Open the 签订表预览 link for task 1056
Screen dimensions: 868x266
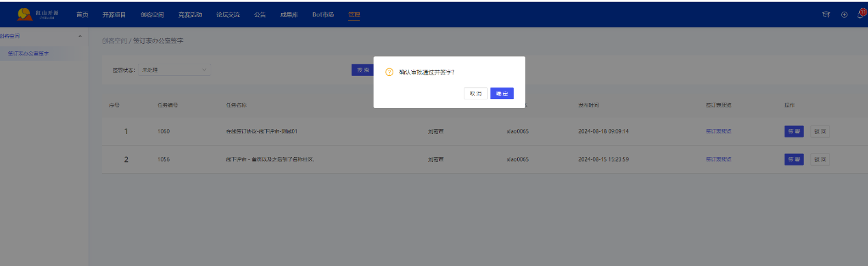(718, 159)
